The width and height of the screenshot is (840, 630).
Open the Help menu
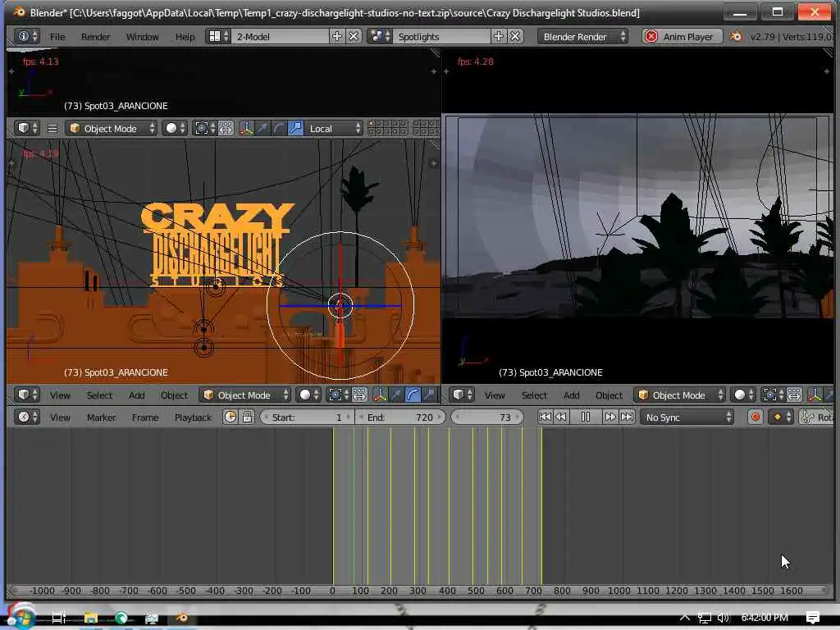pyautogui.click(x=185, y=36)
